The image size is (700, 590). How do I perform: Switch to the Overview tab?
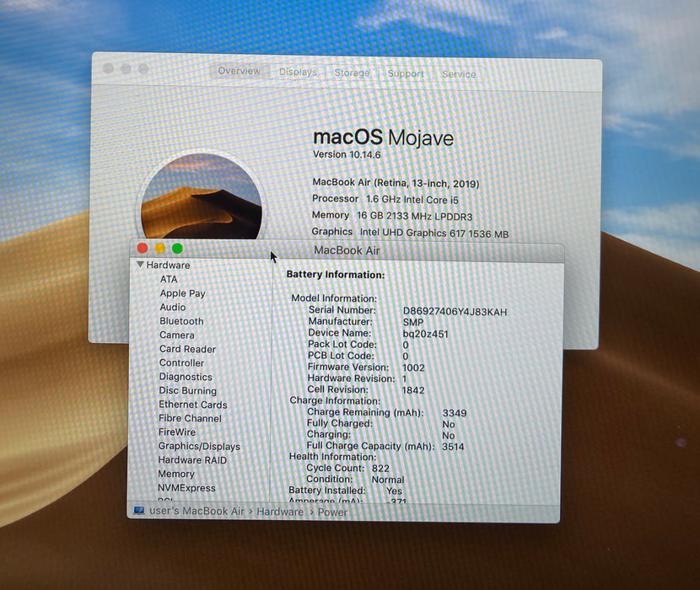pos(240,71)
